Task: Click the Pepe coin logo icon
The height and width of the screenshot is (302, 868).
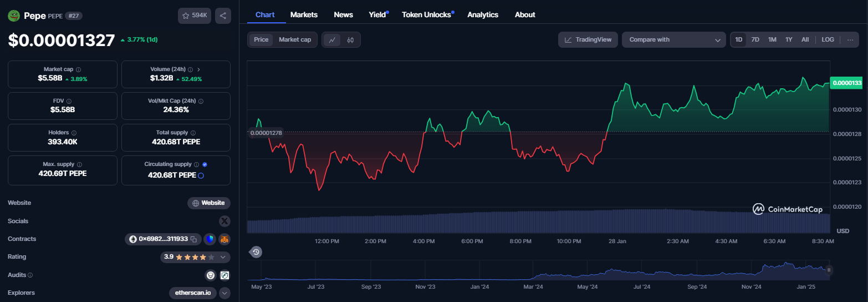Action: point(14,16)
